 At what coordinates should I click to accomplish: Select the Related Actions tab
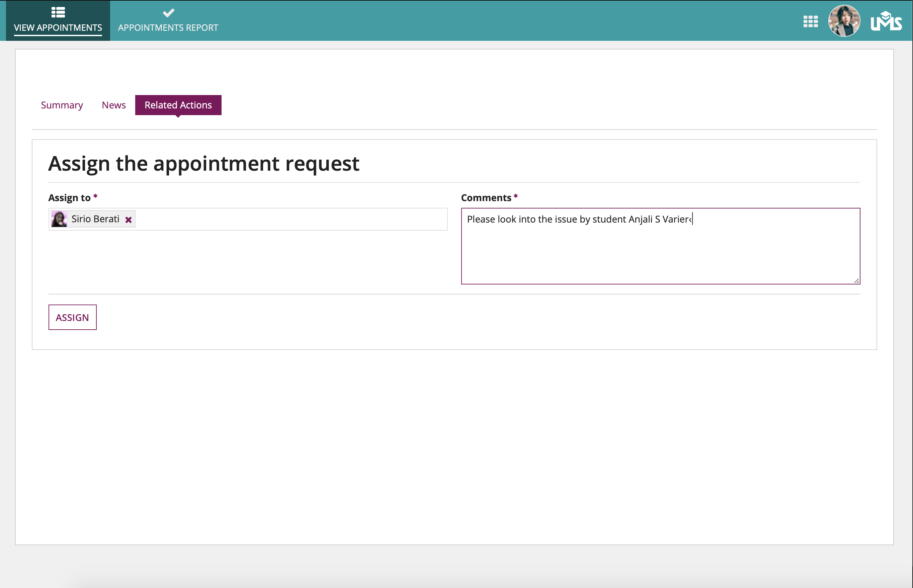(x=178, y=105)
